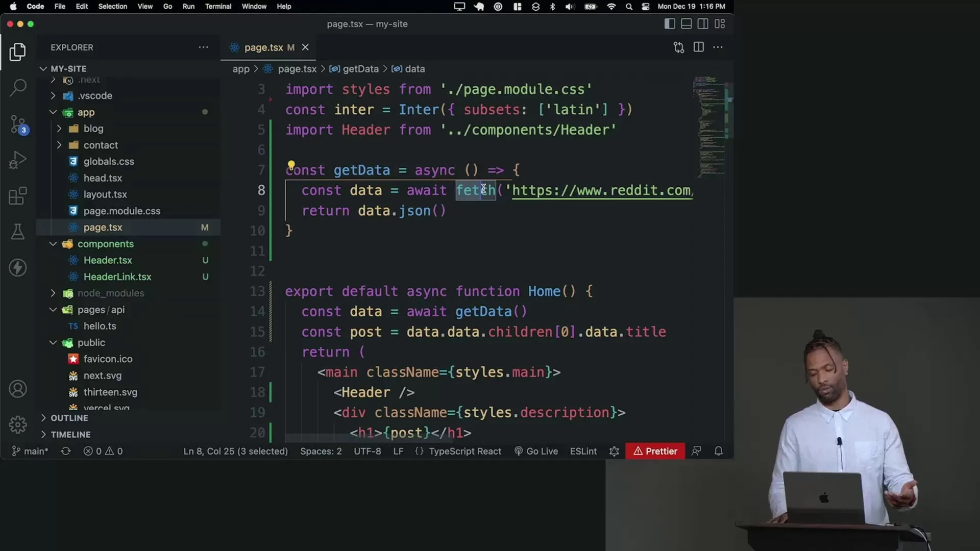Screen dimensions: 980x551
Task: Select the page.tsx editor tab
Action: [x=262, y=47]
